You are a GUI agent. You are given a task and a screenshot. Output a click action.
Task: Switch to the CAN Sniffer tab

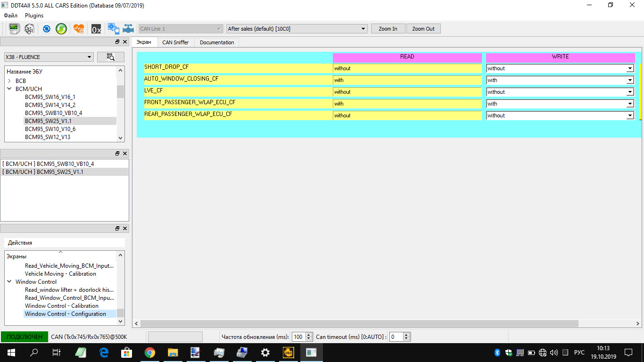pos(175,42)
